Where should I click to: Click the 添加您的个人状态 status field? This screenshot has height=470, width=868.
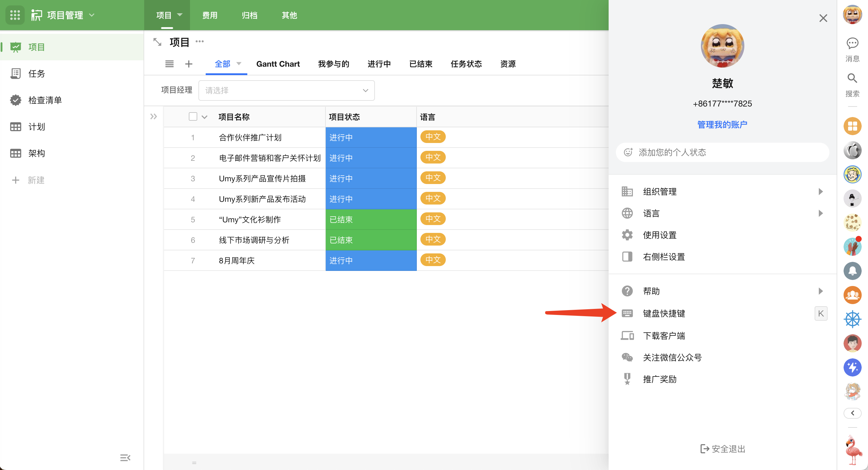(722, 152)
